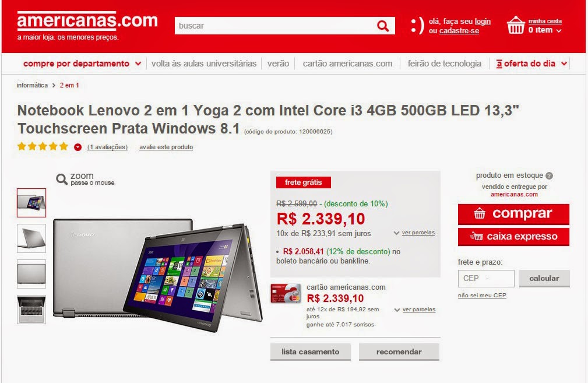
Task: Open the cadastre-se link
Action: (x=459, y=31)
